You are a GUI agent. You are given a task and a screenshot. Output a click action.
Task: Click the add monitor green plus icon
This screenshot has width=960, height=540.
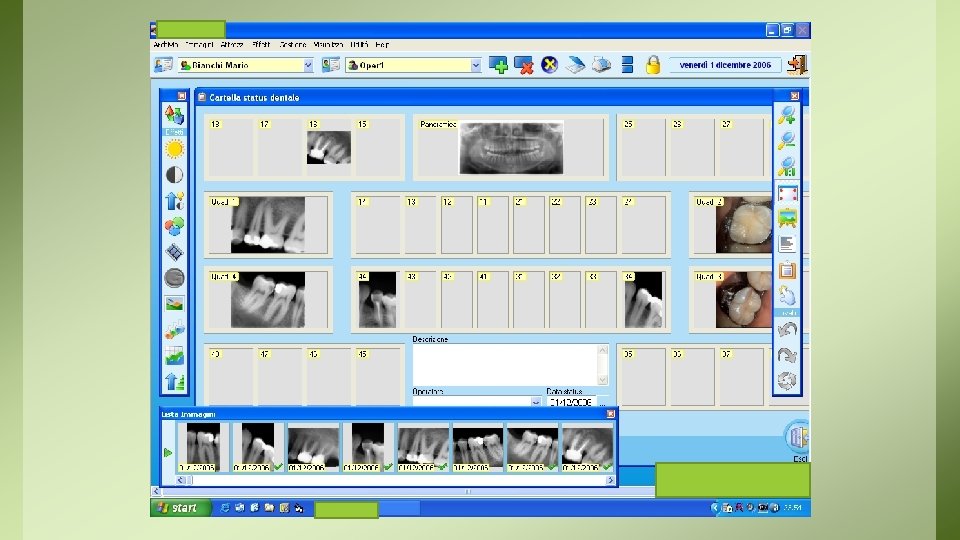pos(498,65)
